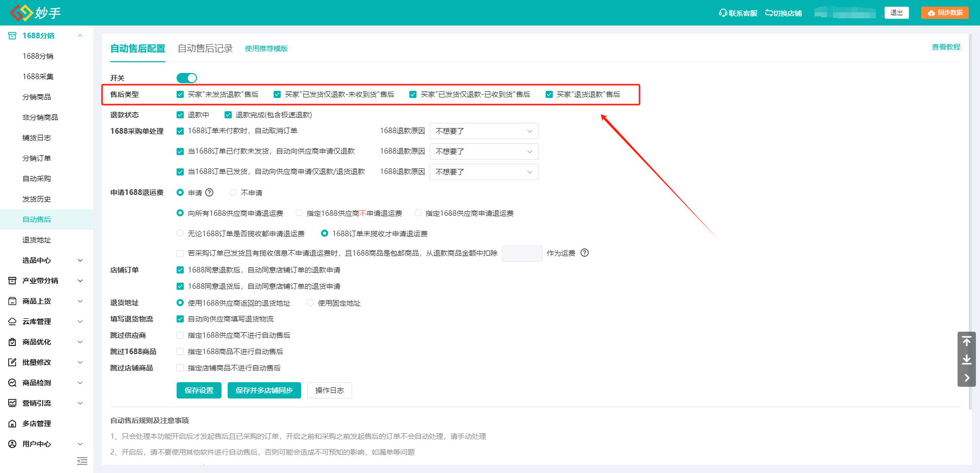Click the 退出 logout button
The image size is (980, 473).
tap(897, 13)
